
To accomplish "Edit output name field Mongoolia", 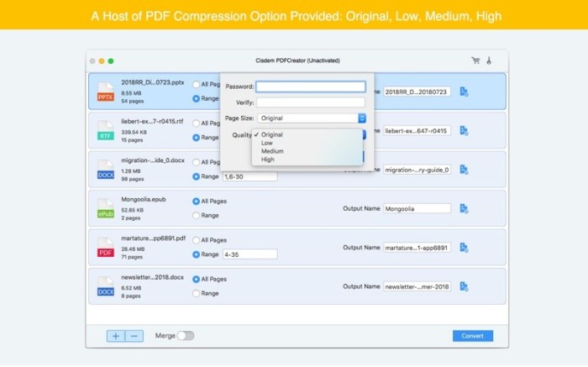I will point(417,209).
